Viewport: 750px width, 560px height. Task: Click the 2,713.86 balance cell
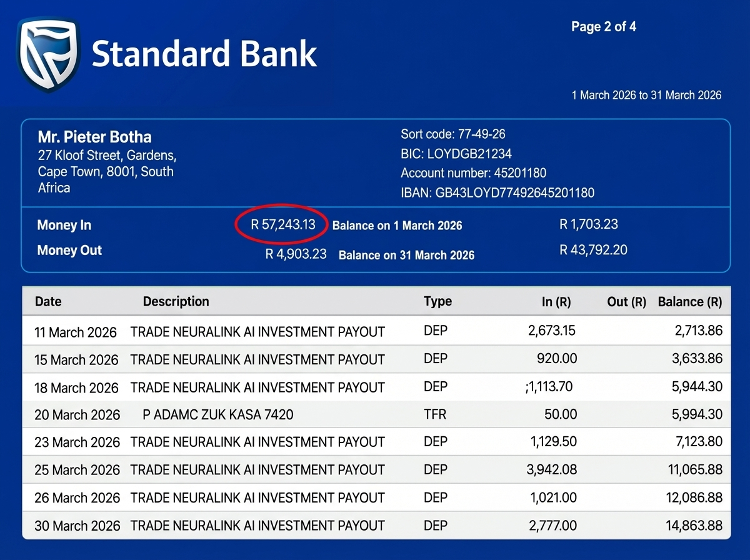699,331
